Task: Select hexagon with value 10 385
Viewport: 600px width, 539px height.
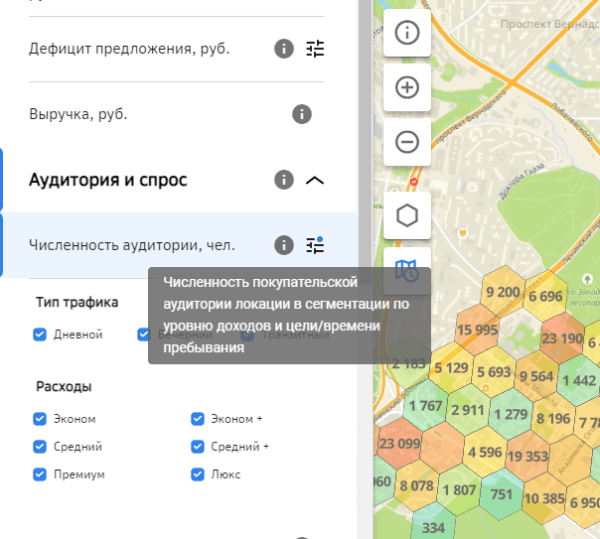Action: [x=544, y=498]
